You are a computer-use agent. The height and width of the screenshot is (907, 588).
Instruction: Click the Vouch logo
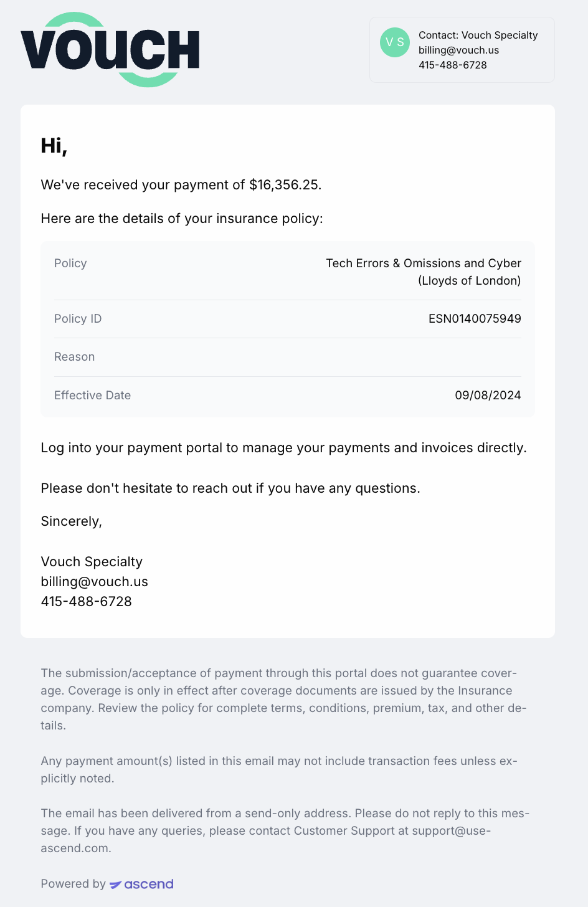click(x=110, y=50)
